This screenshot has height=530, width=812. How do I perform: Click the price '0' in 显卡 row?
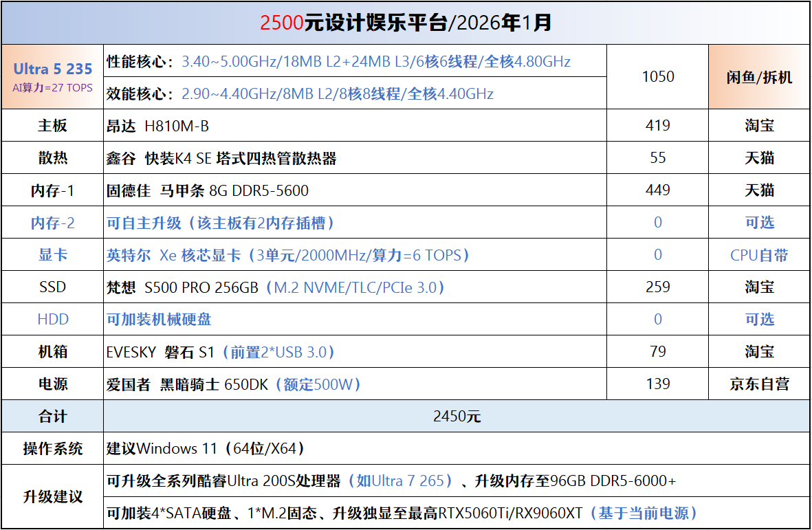point(658,254)
